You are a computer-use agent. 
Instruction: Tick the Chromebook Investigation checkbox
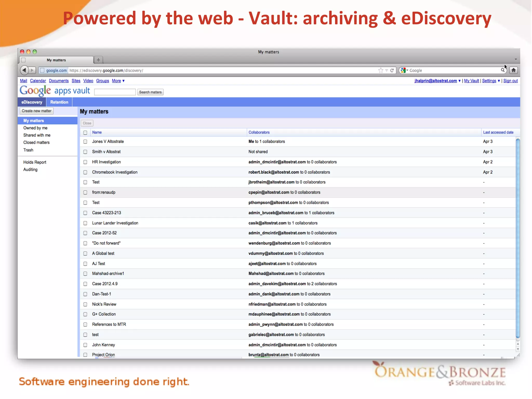point(85,172)
